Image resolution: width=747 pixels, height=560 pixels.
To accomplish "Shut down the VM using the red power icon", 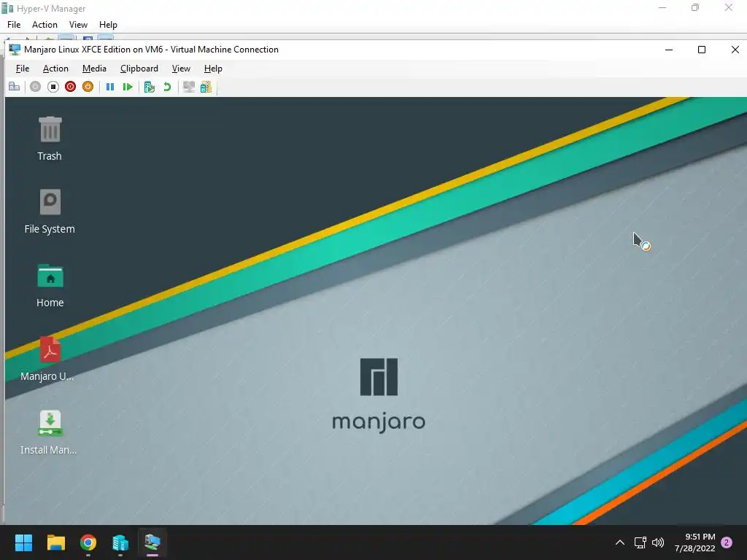I will pos(71,87).
